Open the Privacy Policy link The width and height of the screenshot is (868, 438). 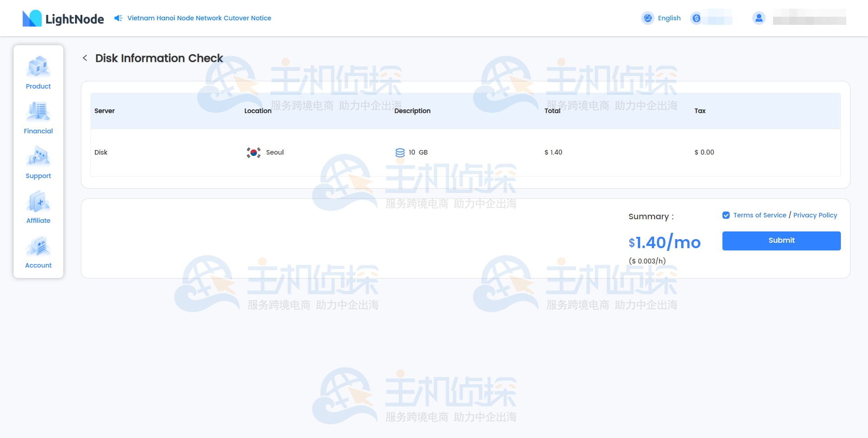click(x=815, y=215)
